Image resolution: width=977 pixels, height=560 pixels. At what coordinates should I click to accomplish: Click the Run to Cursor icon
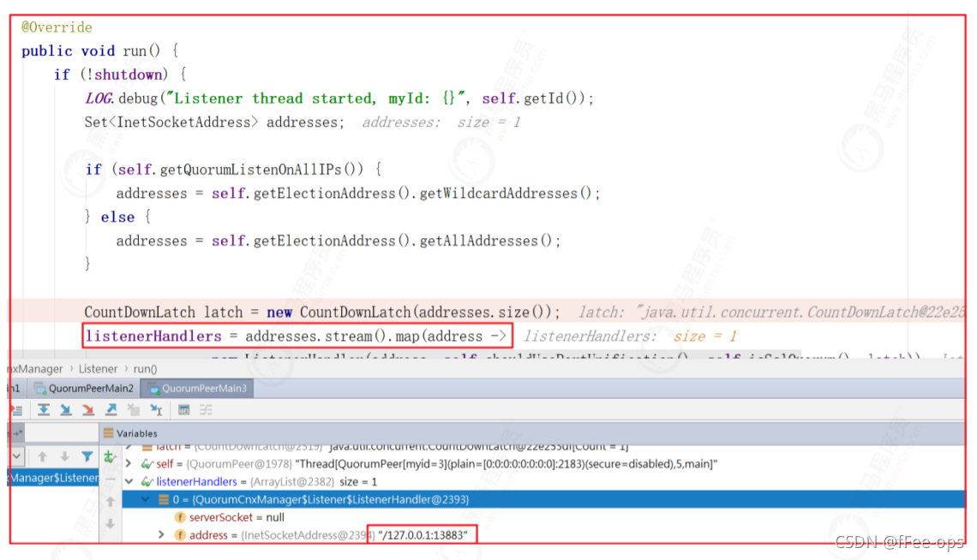[x=156, y=409]
